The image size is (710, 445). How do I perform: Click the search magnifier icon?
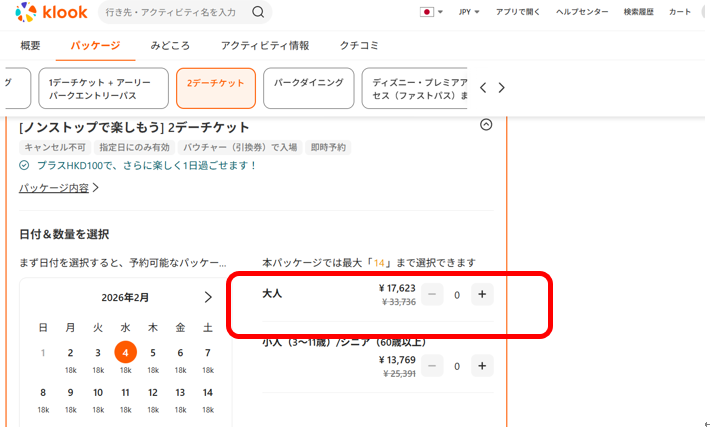tap(259, 12)
